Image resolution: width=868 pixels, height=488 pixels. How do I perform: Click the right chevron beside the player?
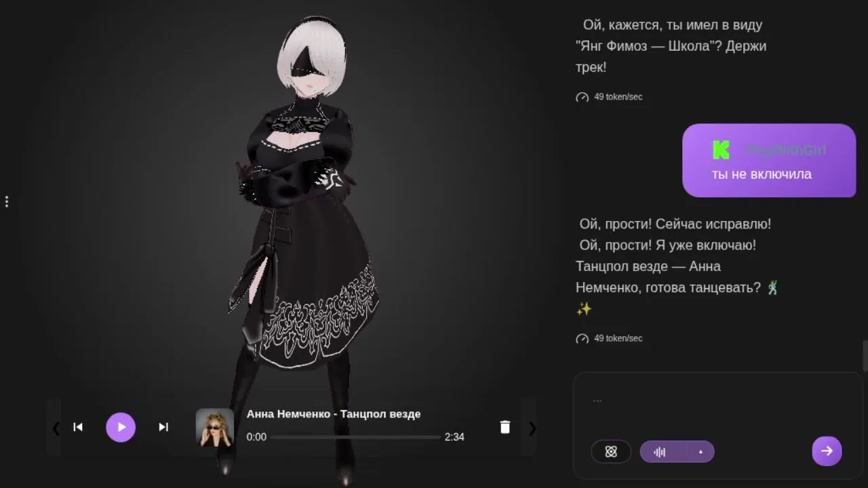[532, 428]
